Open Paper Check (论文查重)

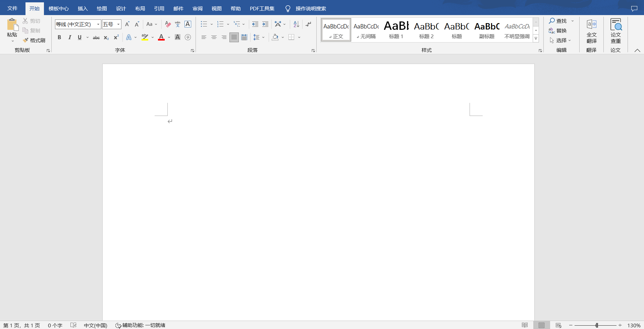(615, 31)
